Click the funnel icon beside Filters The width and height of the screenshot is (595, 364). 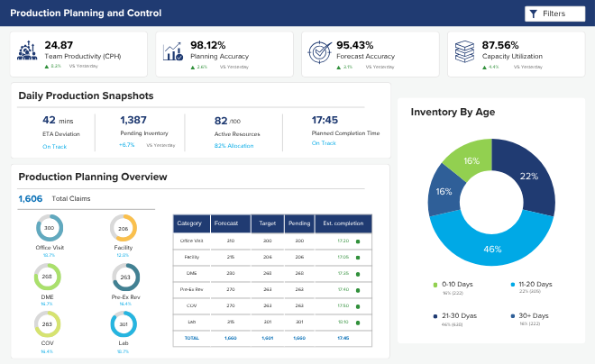click(x=533, y=14)
